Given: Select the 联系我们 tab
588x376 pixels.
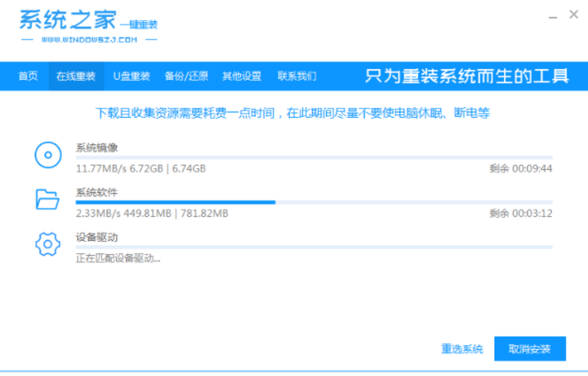Looking at the screenshot, I should pyautogui.click(x=297, y=76).
